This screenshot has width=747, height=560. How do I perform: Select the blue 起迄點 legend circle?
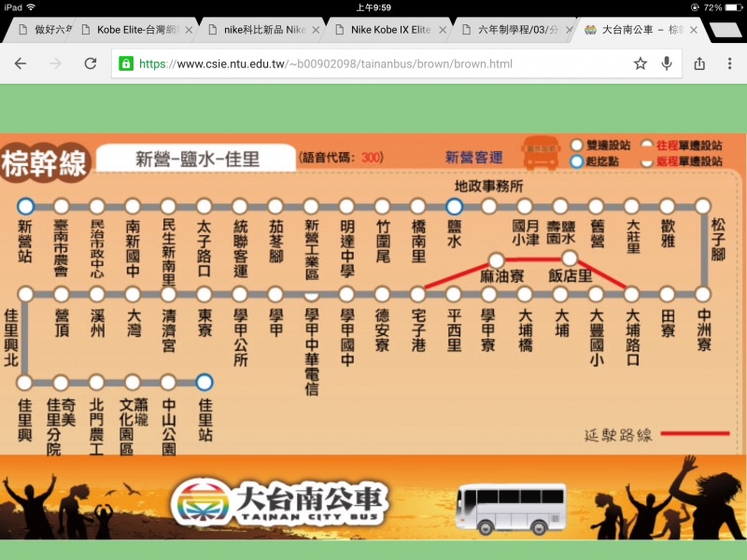click(x=577, y=161)
